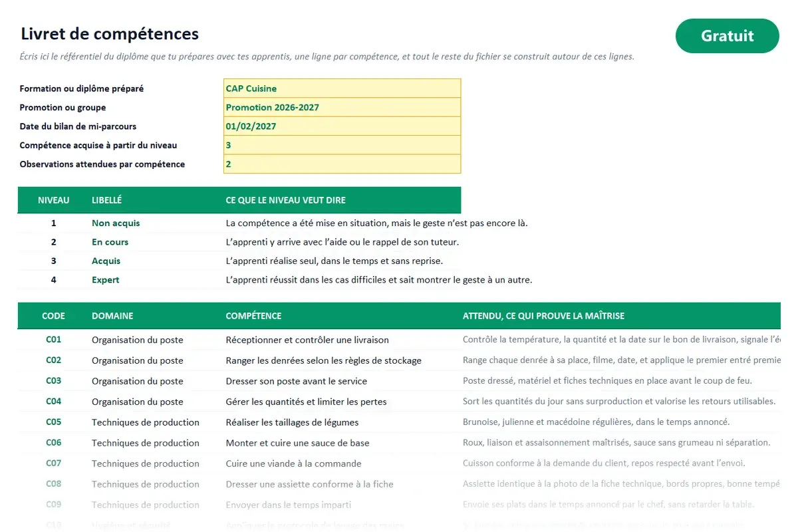Click the LIBELLÉ column header
The width and height of the screenshot is (798, 532).
pos(106,200)
